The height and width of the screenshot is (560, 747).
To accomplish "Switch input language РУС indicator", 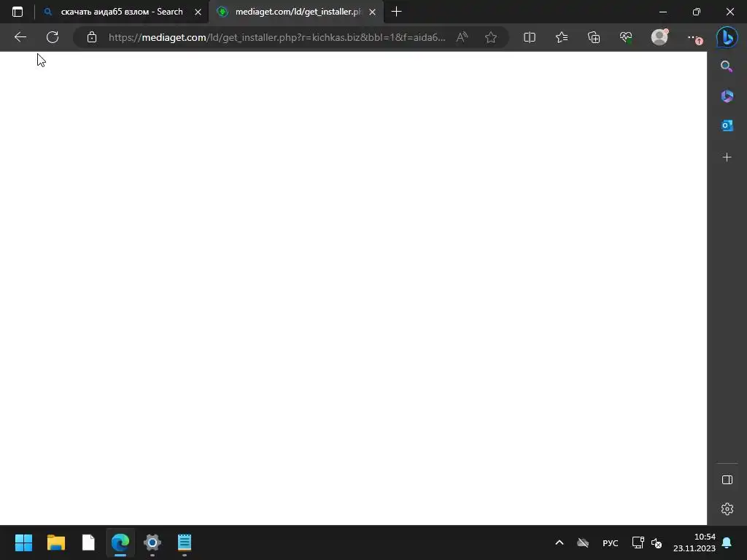I will tap(611, 542).
